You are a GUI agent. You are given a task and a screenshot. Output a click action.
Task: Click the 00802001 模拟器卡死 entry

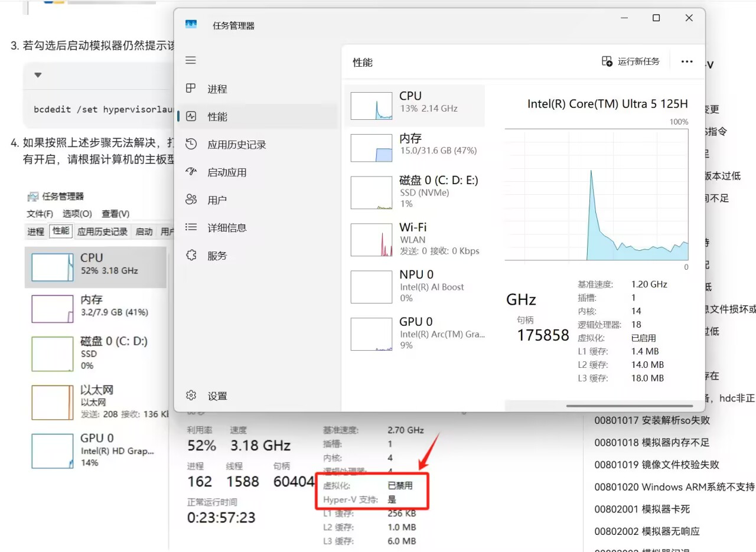[642, 509]
